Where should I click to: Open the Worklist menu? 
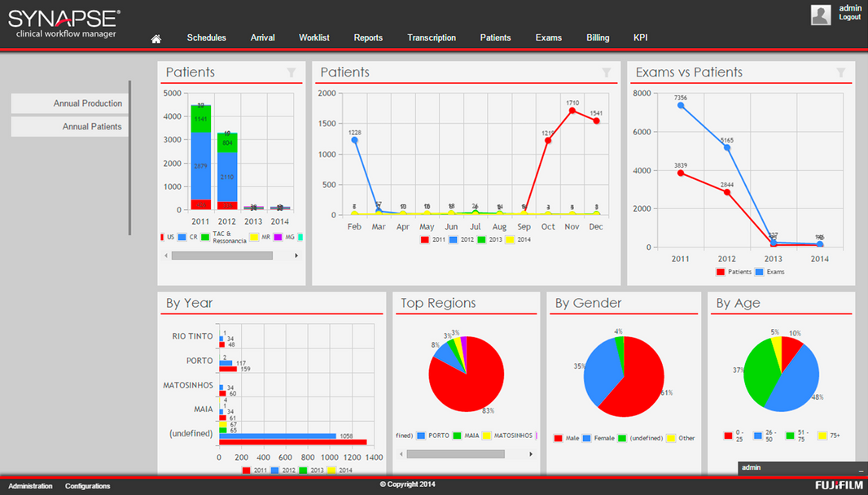pos(313,37)
